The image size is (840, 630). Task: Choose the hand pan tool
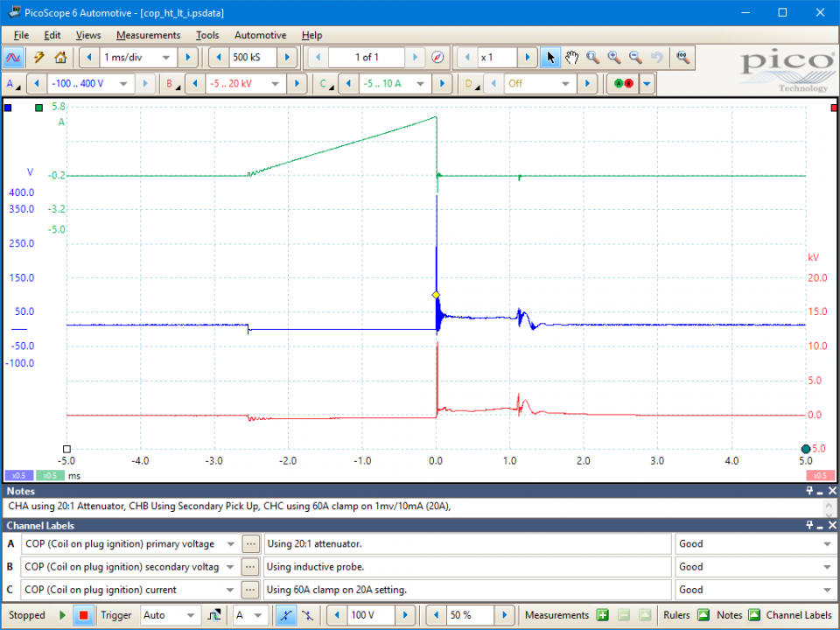click(571, 58)
